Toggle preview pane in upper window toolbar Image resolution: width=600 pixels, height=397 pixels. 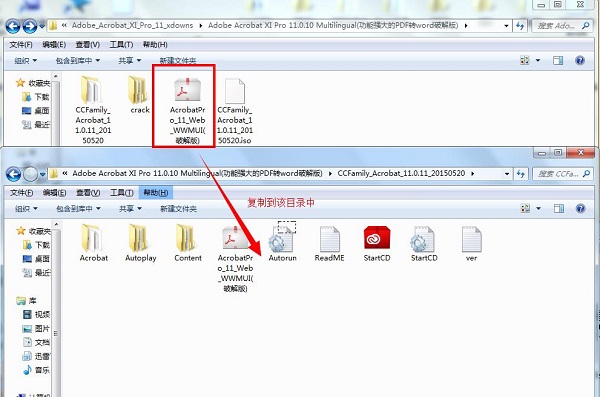(558, 60)
